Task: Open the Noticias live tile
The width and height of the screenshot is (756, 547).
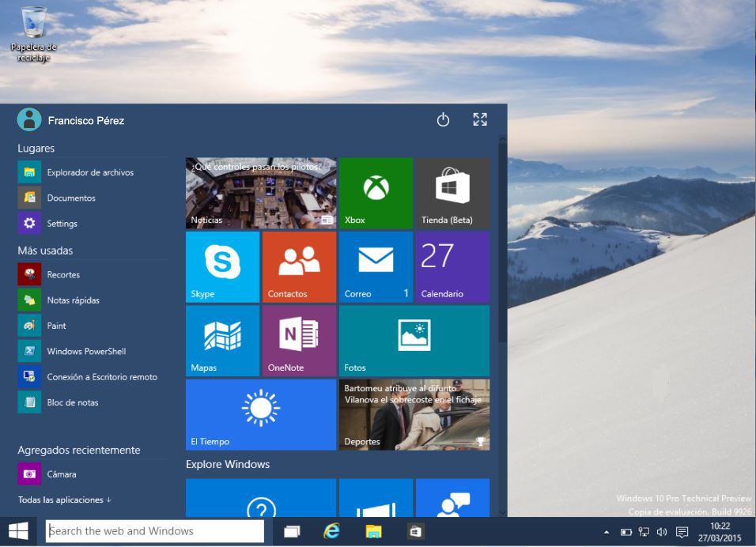Action: 261,193
